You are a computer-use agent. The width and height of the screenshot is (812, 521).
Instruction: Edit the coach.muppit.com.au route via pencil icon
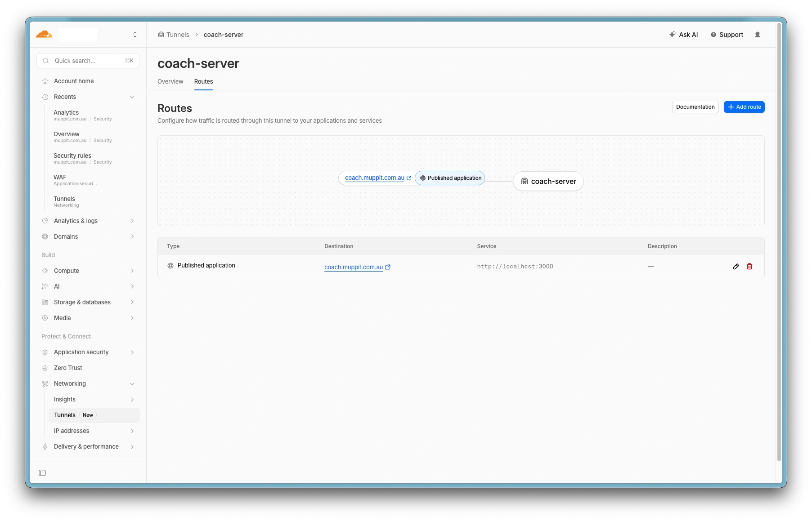coord(736,267)
